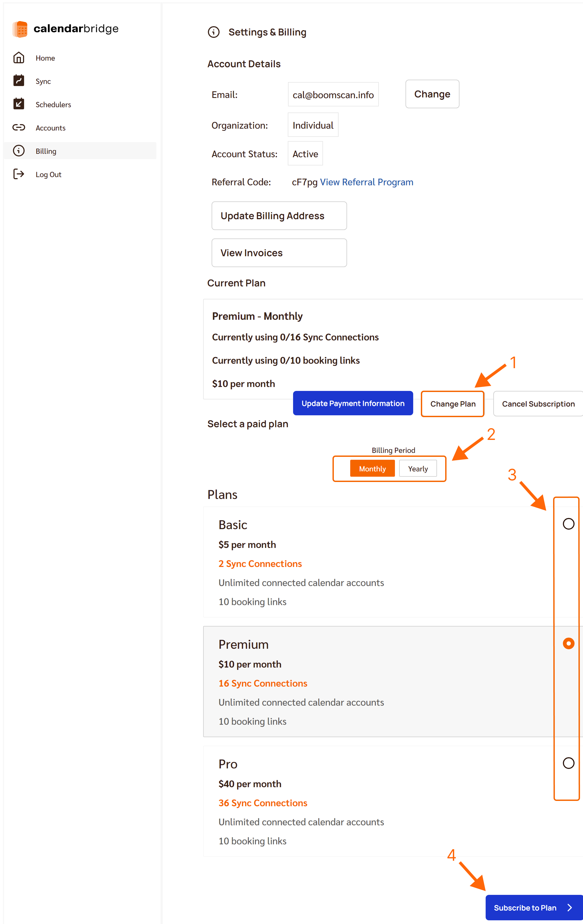Click the referral code cF7pg
583x924 pixels.
point(304,182)
